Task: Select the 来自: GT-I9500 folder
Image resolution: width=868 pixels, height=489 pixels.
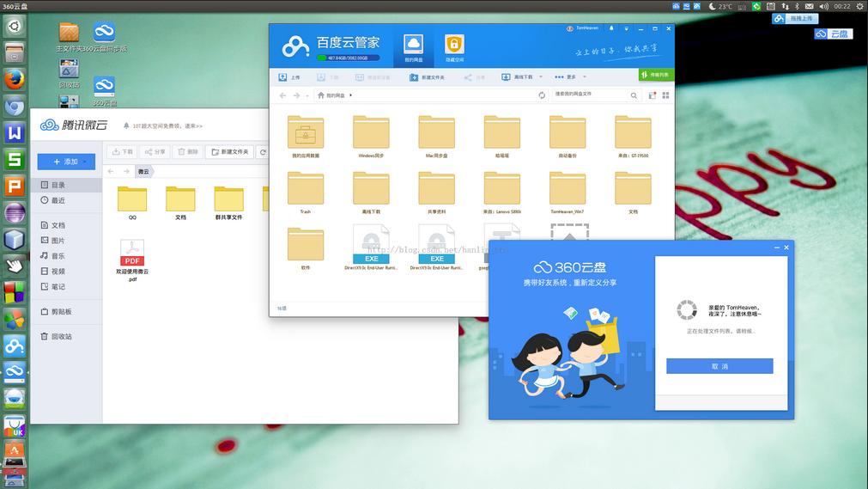Action: [633, 137]
